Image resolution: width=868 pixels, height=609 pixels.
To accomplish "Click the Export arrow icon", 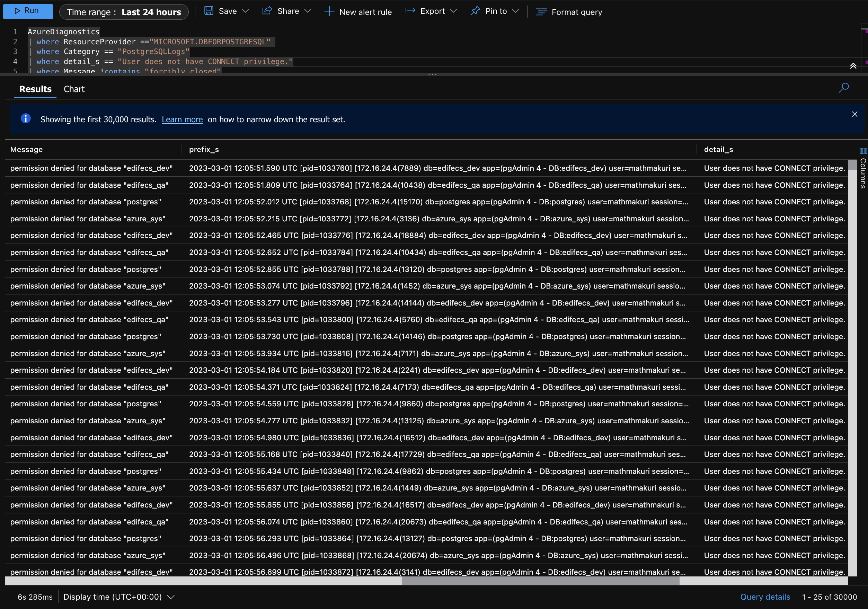I will pyautogui.click(x=410, y=11).
